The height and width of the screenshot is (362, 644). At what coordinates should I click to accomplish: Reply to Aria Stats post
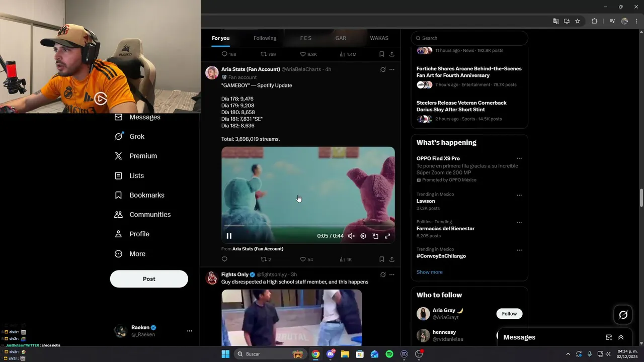pyautogui.click(x=224, y=259)
